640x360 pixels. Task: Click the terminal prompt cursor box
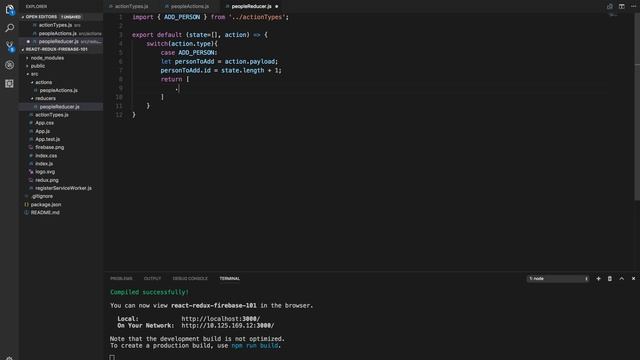click(112, 357)
